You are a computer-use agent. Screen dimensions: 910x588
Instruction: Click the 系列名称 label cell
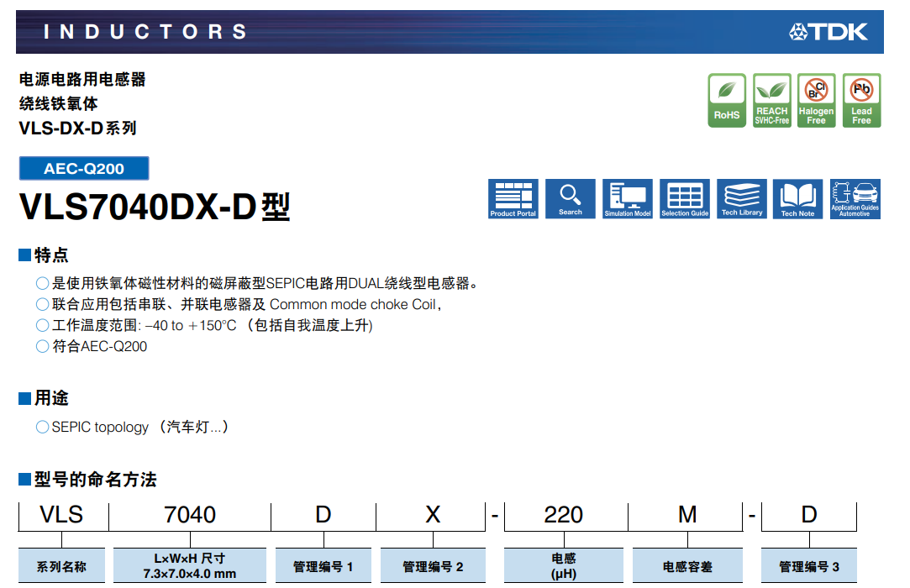(x=61, y=566)
